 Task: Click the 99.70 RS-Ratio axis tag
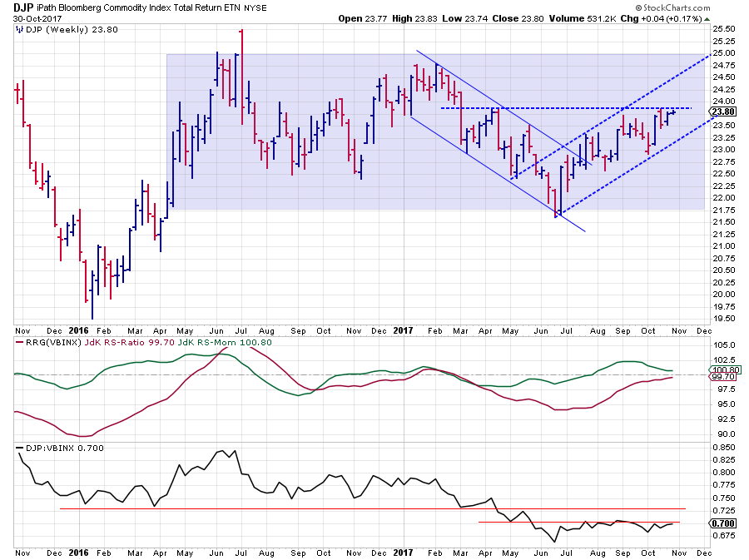(x=723, y=377)
